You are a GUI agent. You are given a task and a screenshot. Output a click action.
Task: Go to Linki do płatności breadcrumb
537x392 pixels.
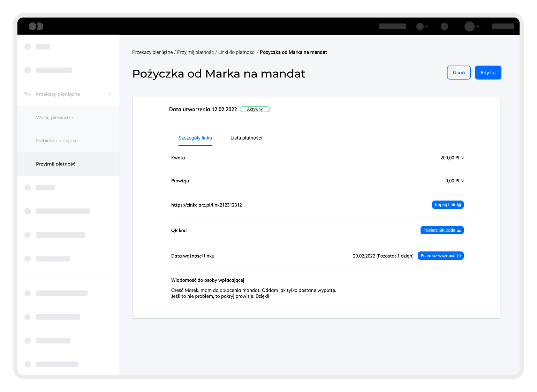237,52
